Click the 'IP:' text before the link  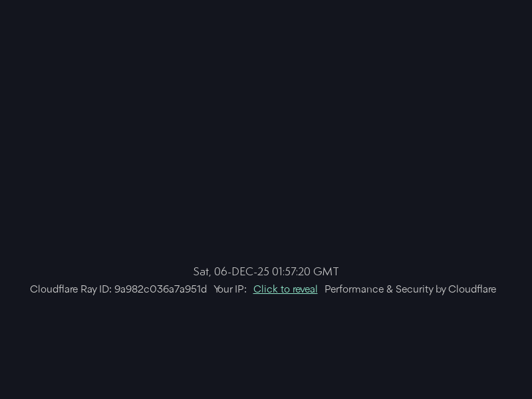click(x=241, y=289)
